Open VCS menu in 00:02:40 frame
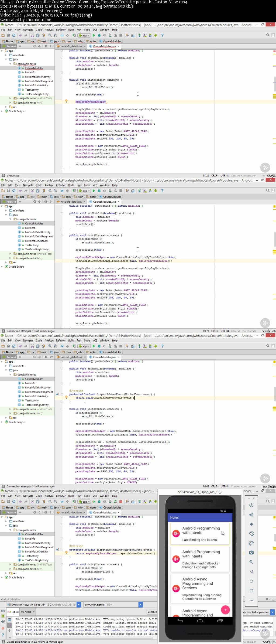Image resolution: width=276 pixels, height=644 pixels. pos(95,340)
